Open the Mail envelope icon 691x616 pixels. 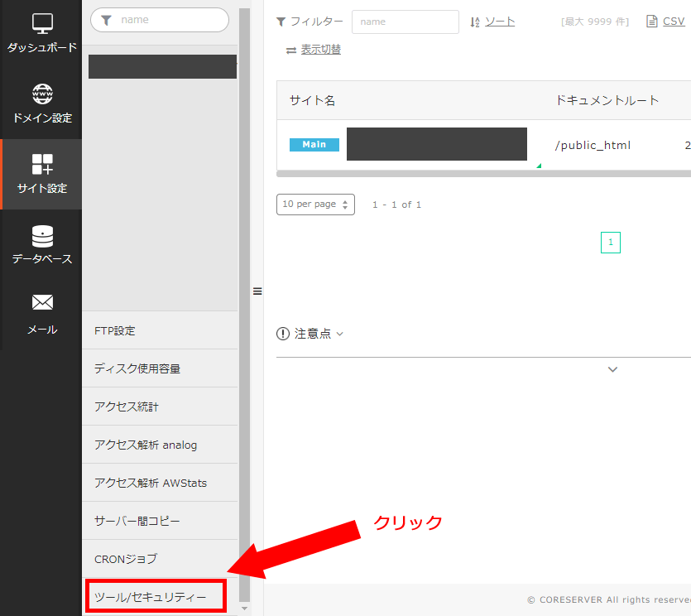click(42, 304)
